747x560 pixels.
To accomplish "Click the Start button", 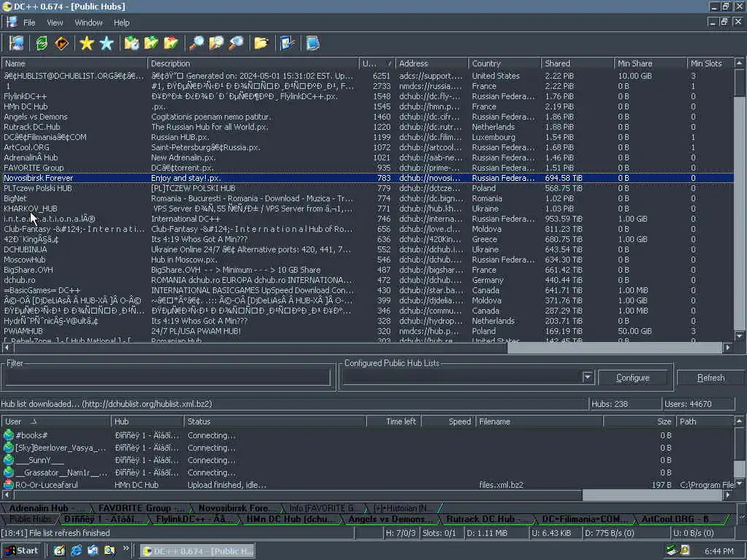I will [x=22, y=551].
